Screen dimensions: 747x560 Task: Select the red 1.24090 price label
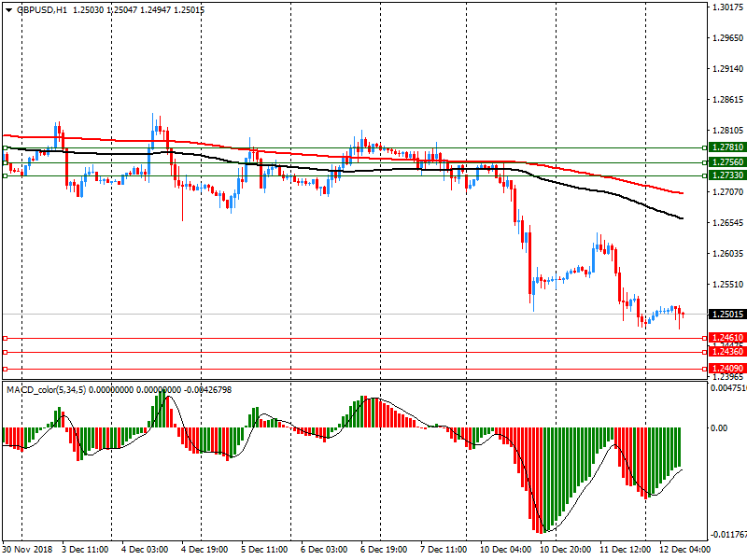[726, 369]
